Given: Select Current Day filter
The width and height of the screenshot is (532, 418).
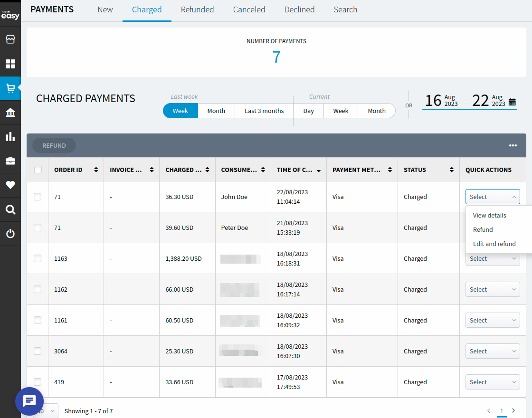Looking at the screenshot, I should (308, 111).
